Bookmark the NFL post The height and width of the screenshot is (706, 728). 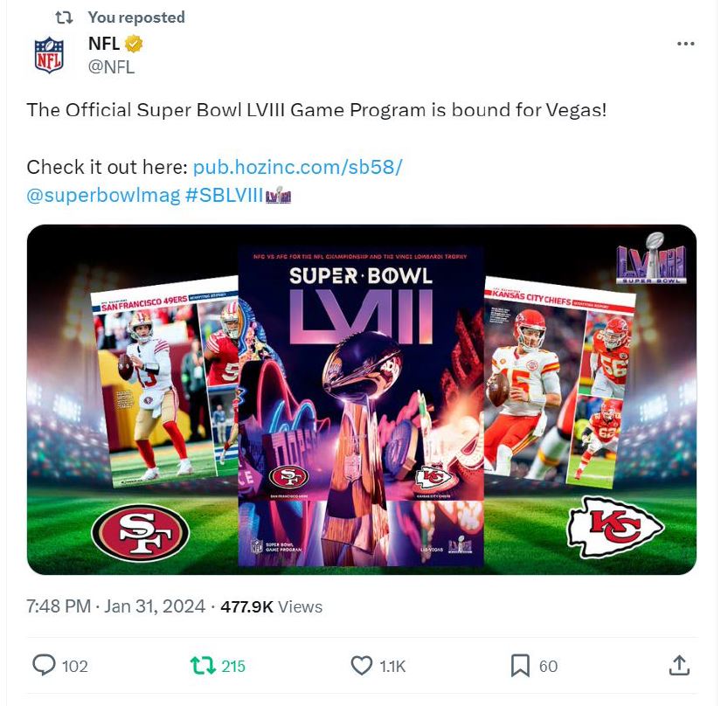[x=520, y=665]
